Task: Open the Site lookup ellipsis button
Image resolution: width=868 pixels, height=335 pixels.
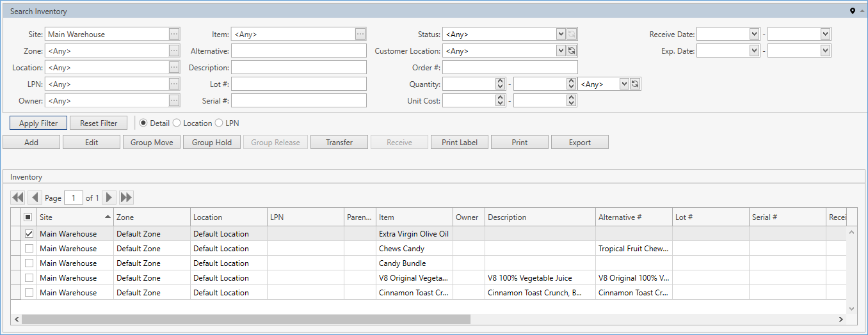Action: point(174,35)
